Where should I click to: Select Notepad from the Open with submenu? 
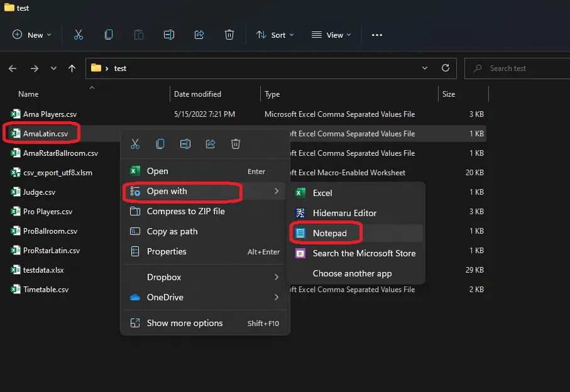[x=329, y=233]
